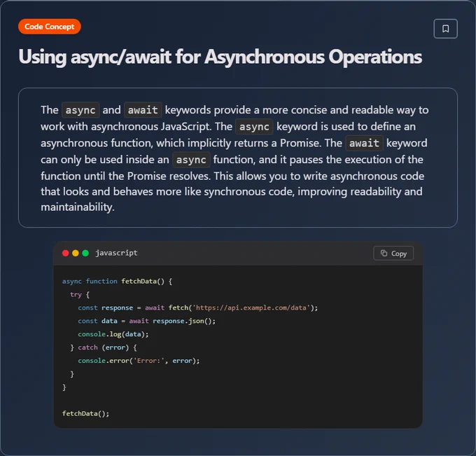Click the green window dot
Screen dimensions: 476x456
click(x=85, y=253)
